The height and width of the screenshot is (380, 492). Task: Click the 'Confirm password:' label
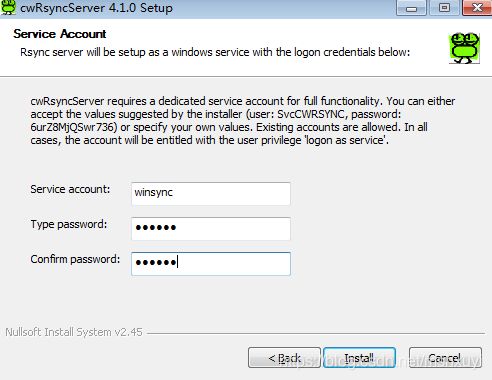pos(75,259)
